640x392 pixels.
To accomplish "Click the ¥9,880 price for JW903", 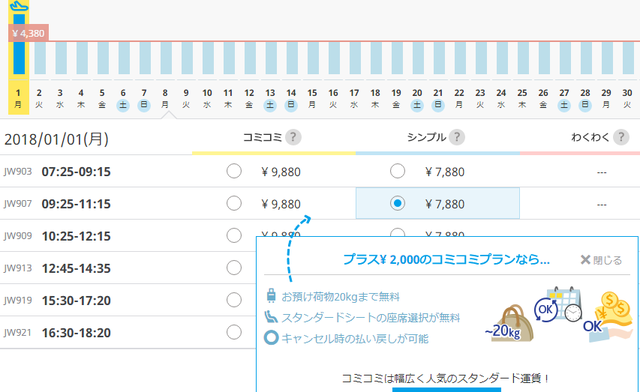I will click(x=281, y=172).
